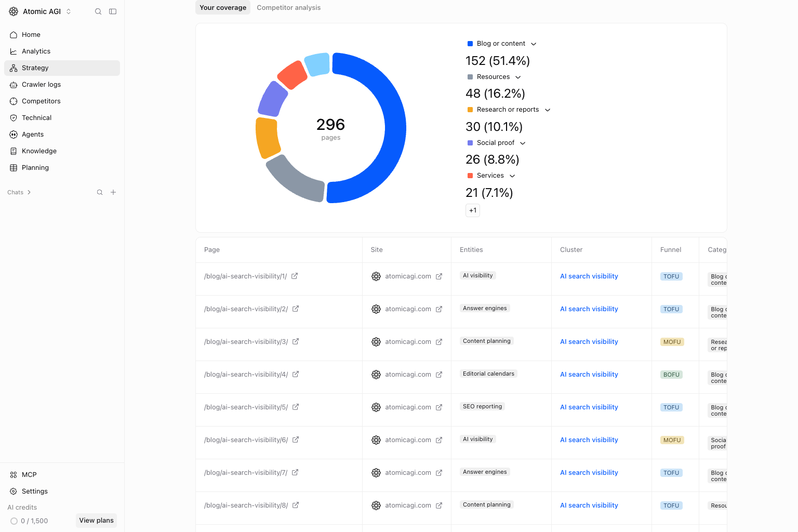This screenshot has width=798, height=532.
Task: Navigate to Competitors section
Action: [62, 101]
